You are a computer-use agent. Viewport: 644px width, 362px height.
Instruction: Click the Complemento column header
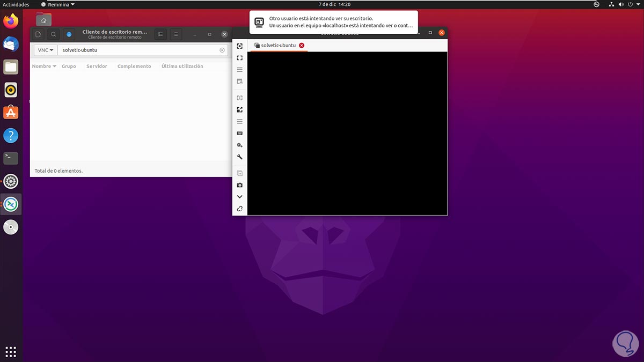[x=134, y=67]
